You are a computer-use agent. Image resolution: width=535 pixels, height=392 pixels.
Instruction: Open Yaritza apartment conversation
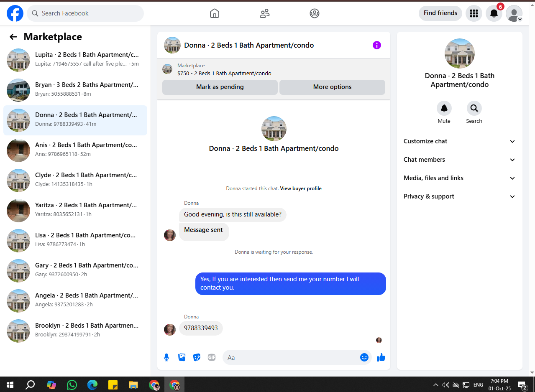click(x=75, y=211)
